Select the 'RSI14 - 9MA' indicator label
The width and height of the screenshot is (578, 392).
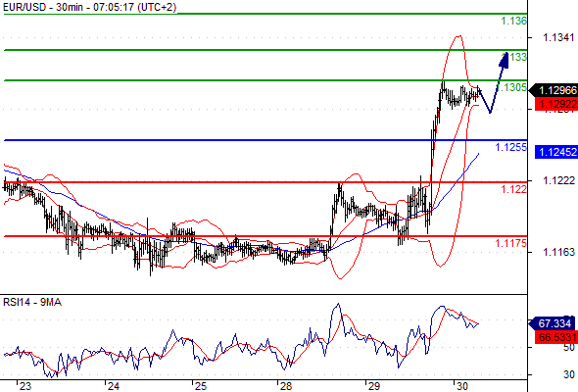point(32,303)
